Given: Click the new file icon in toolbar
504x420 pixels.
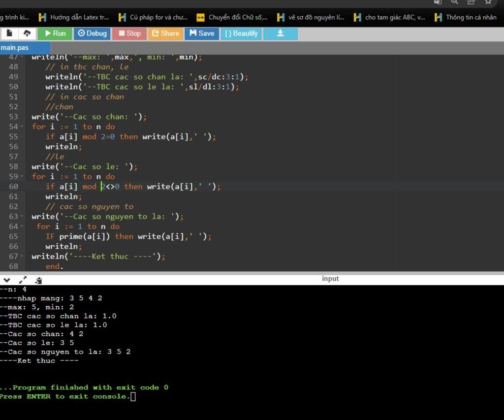Looking at the screenshot, I should [x=9, y=33].
